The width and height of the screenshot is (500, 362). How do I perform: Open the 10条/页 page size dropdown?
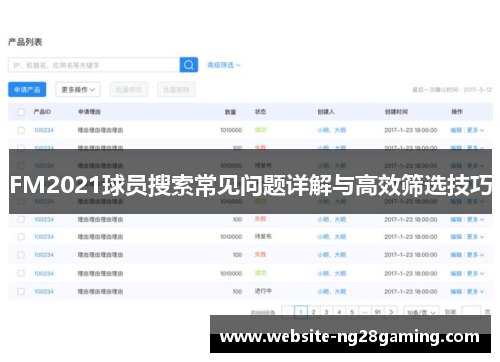pyautogui.click(x=421, y=312)
